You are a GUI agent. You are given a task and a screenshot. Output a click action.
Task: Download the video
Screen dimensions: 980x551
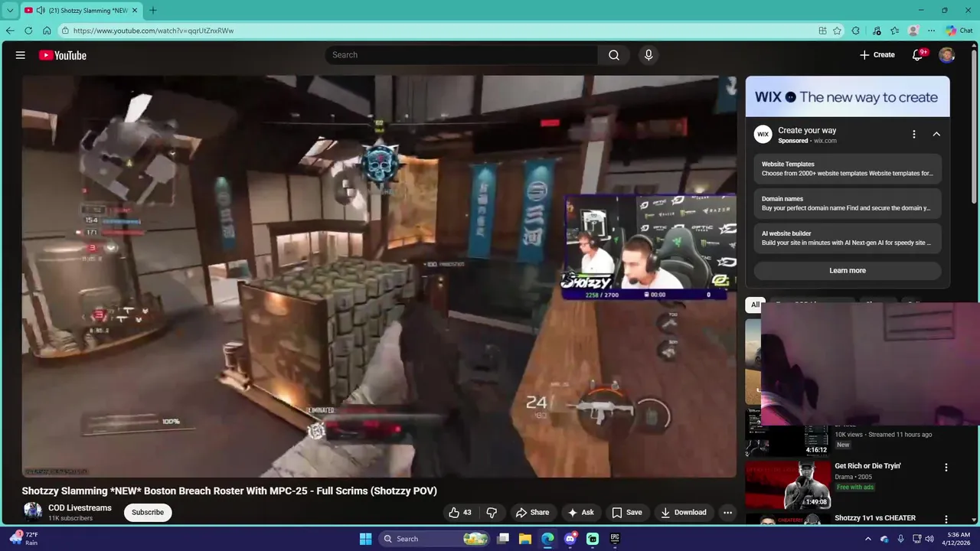coord(684,513)
